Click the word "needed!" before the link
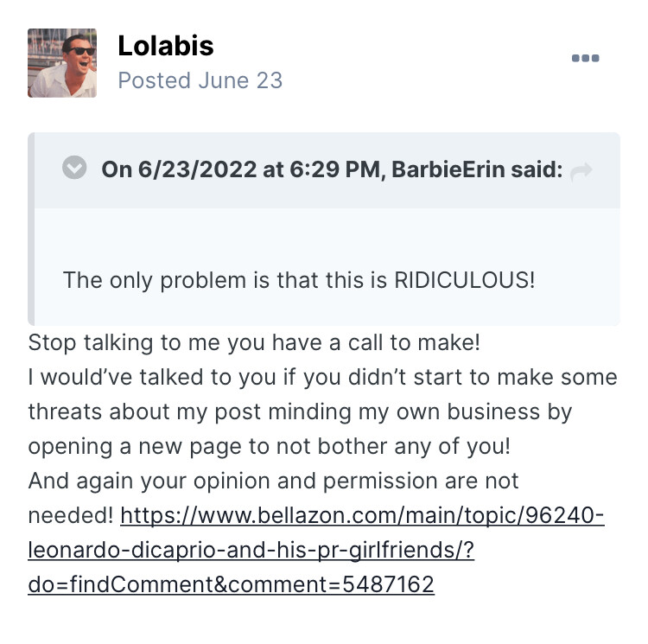This screenshot has width=648, height=644. click(70, 516)
